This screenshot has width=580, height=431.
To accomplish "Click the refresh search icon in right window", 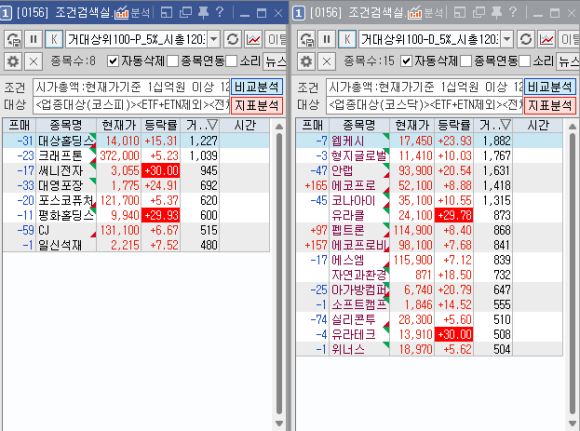I will pyautogui.click(x=306, y=39).
